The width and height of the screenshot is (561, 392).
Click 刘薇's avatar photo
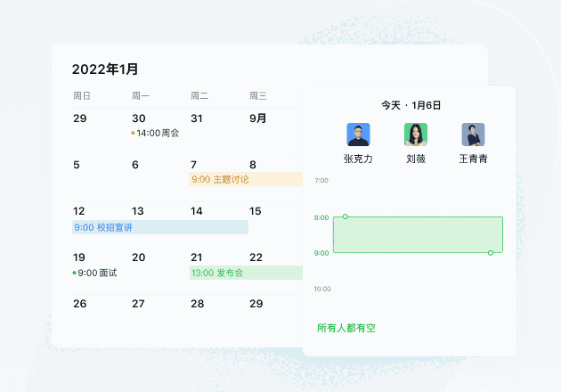[x=416, y=135]
